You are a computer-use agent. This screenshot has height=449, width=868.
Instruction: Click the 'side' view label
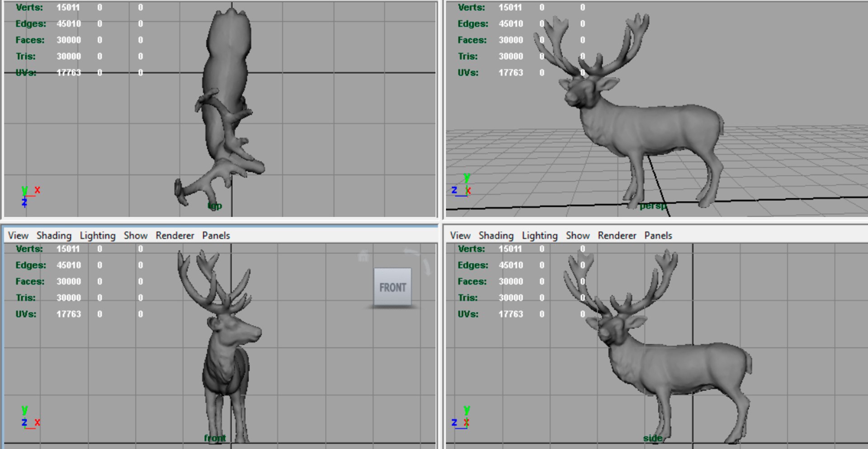(652, 438)
